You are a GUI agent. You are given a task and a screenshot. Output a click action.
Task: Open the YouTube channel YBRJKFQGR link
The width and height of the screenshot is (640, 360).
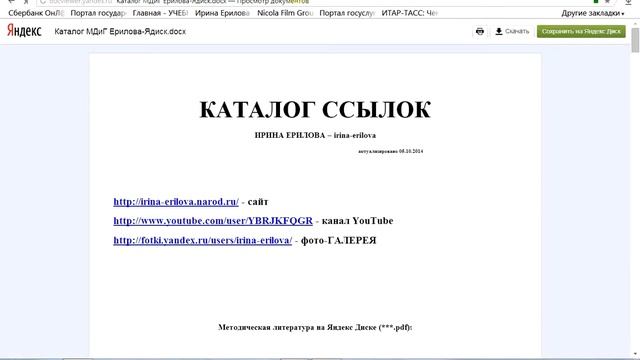[x=213, y=221]
